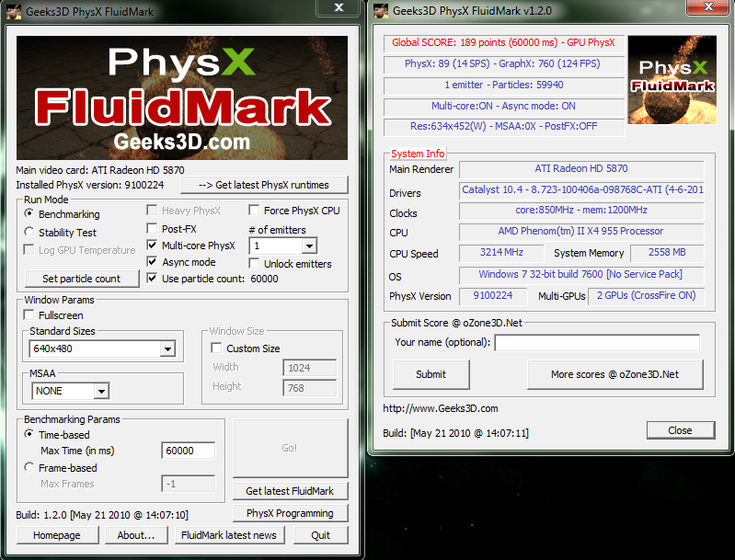Click 1 emitter - Particles: 59940 line
Screen dimensions: 735x560
[503, 85]
